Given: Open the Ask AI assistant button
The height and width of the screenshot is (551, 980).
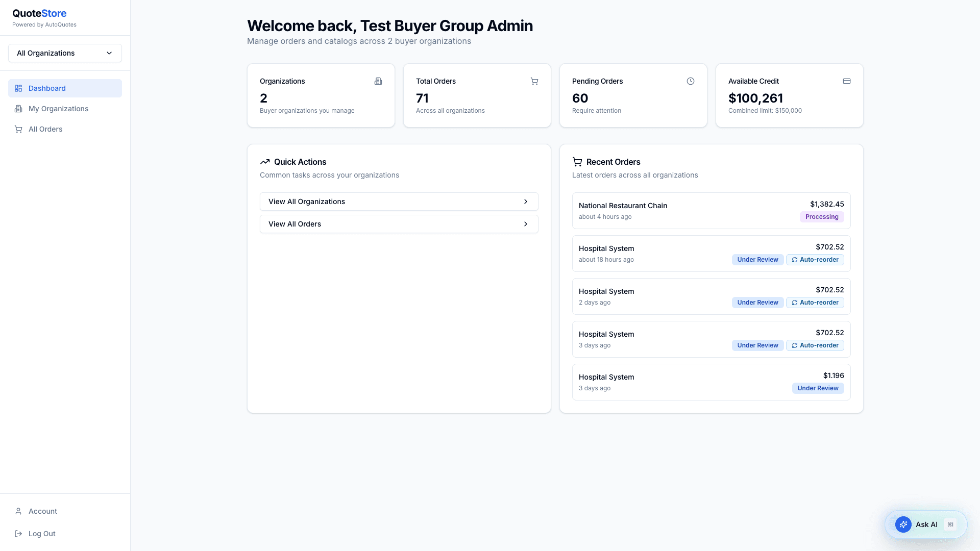Looking at the screenshot, I should pyautogui.click(x=926, y=524).
